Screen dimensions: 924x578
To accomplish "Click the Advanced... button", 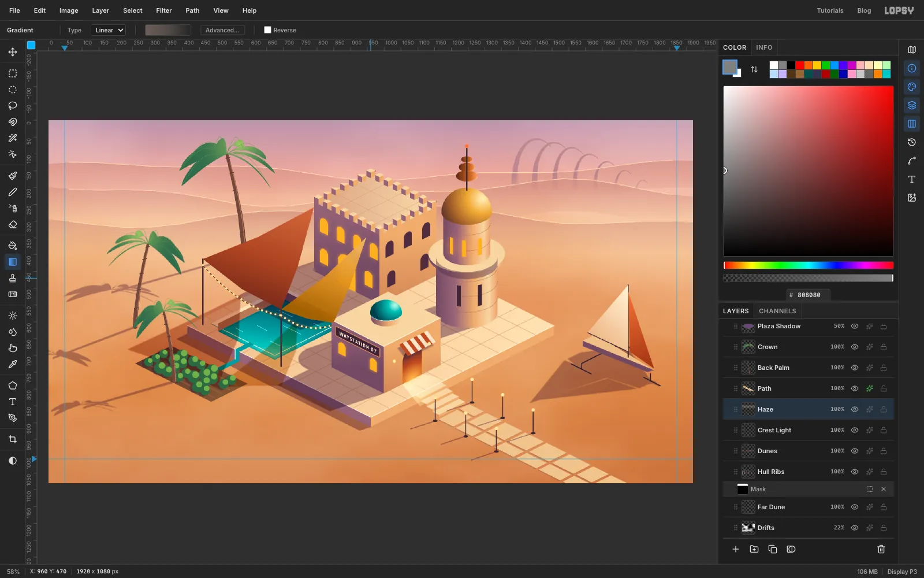I will pos(222,30).
